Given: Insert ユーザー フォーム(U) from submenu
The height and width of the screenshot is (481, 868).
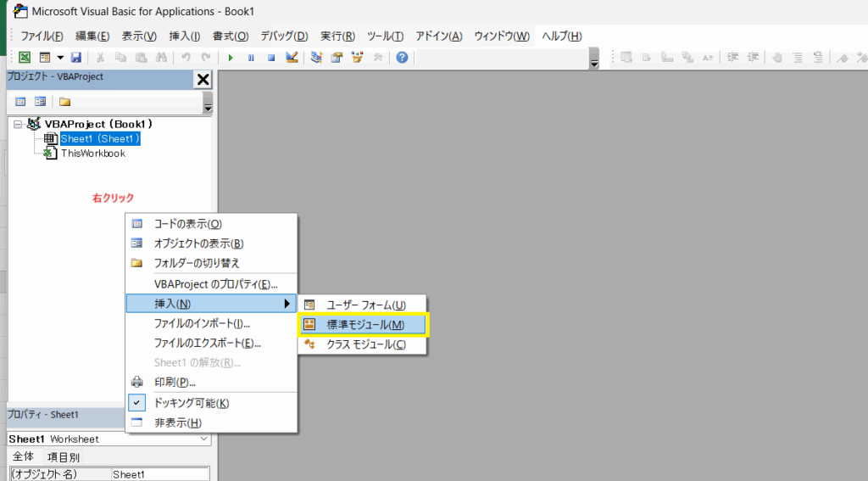Looking at the screenshot, I should [x=363, y=305].
